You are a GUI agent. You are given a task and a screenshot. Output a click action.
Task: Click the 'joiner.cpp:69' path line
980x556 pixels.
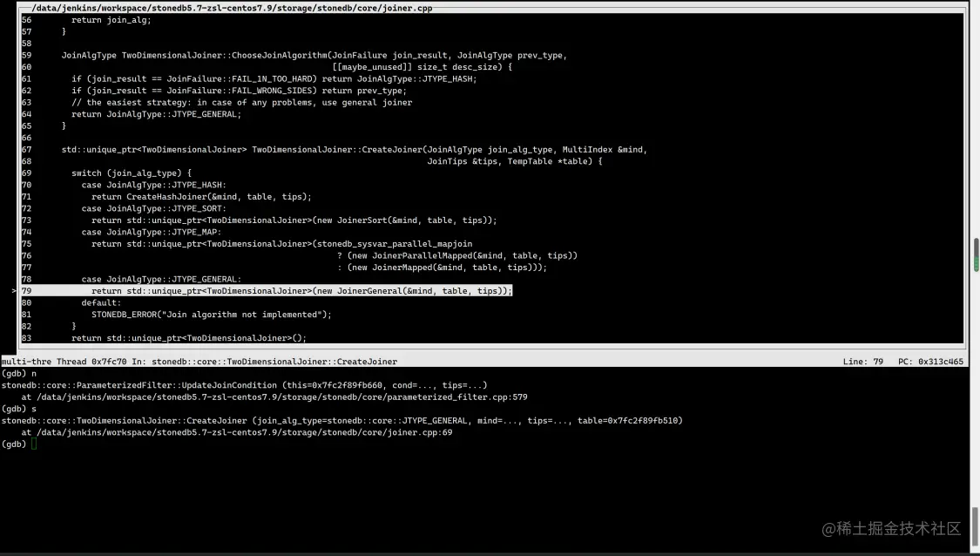pyautogui.click(x=237, y=433)
